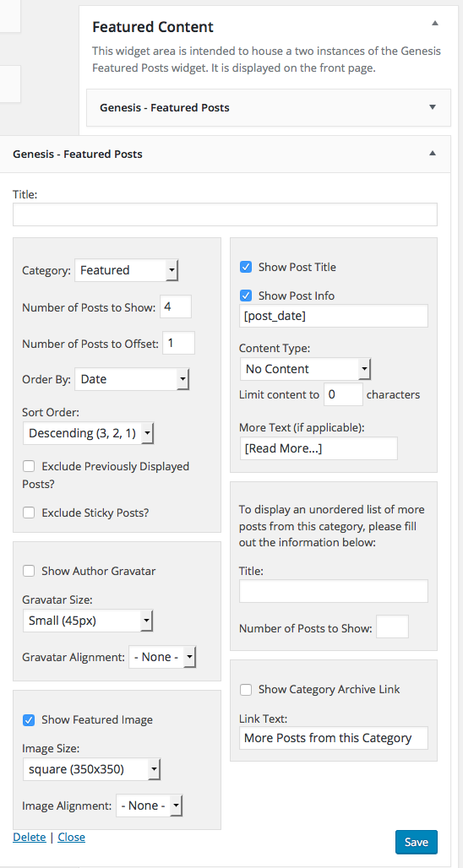Uncheck Show Post Info checkbox
This screenshot has width=463, height=868.
246,296
